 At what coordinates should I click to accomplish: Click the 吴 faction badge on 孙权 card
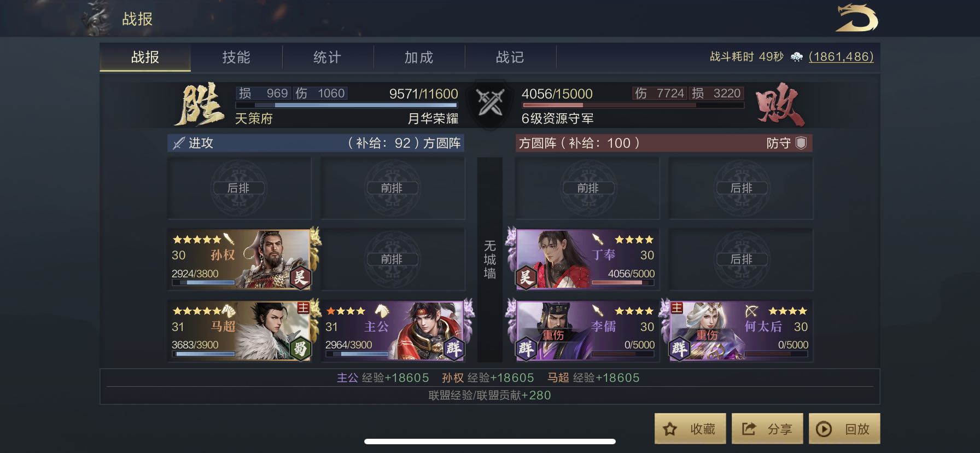pos(300,277)
